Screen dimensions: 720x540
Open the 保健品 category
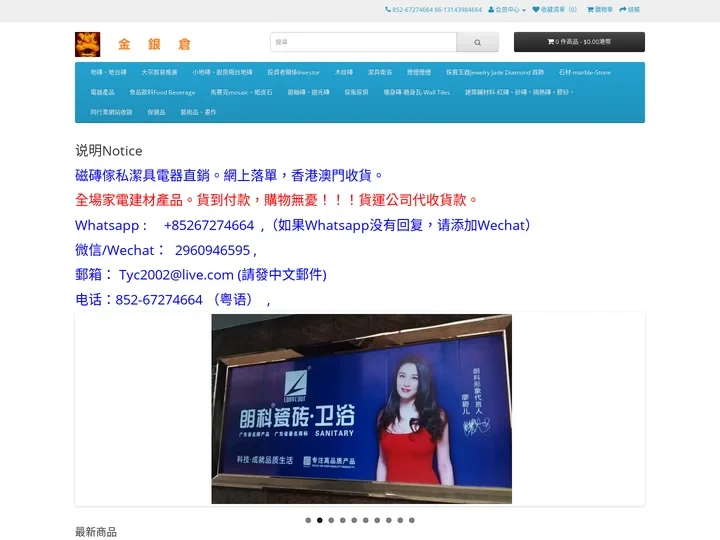click(x=156, y=112)
